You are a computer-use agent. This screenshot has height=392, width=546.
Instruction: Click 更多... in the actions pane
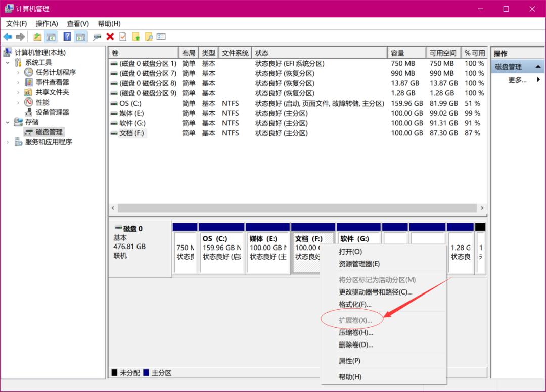pyautogui.click(x=517, y=80)
